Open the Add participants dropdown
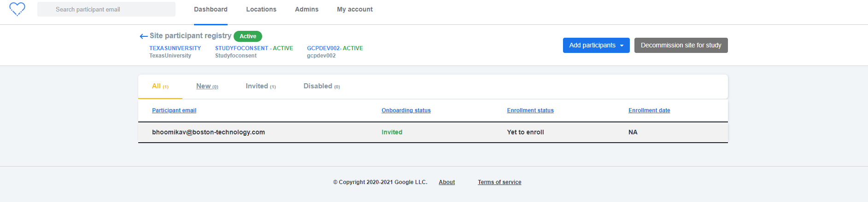This screenshot has width=868, height=202. pos(596,45)
